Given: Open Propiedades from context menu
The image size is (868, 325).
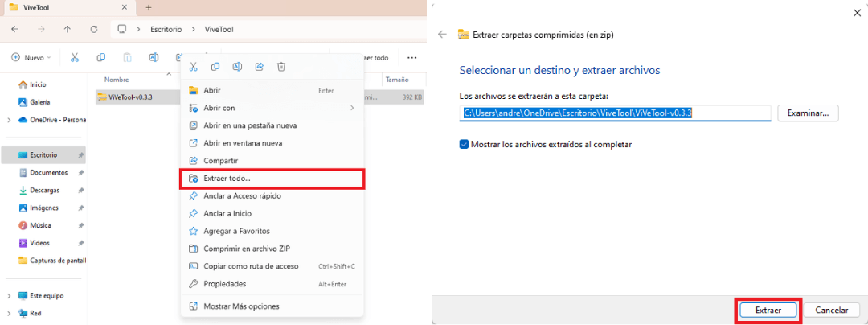Looking at the screenshot, I should point(272,284).
